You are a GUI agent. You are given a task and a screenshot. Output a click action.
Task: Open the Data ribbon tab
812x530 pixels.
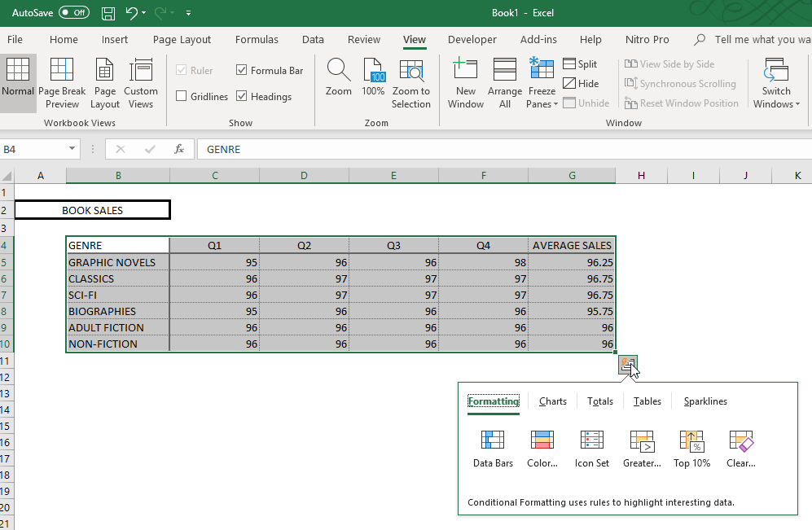pos(313,39)
